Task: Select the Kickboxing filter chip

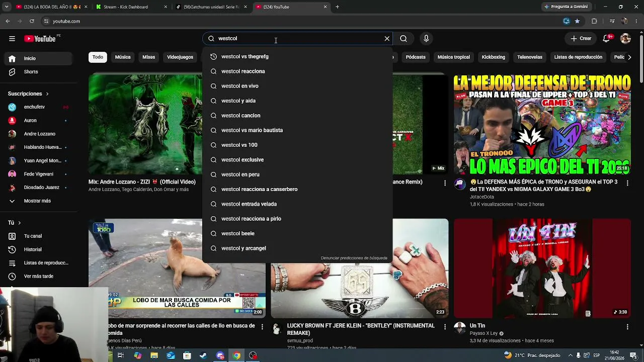Action: tap(494, 57)
